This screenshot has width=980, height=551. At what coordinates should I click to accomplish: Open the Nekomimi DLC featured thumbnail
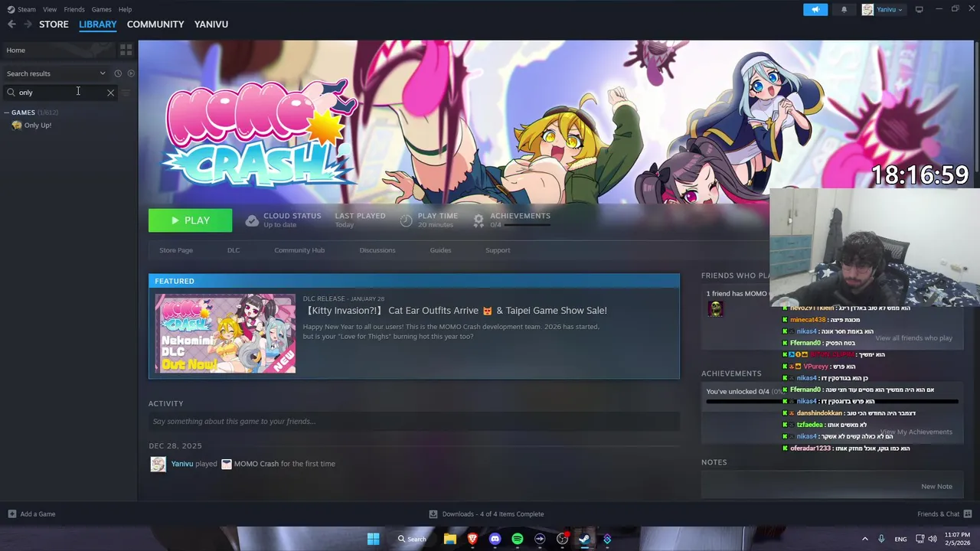click(x=225, y=334)
